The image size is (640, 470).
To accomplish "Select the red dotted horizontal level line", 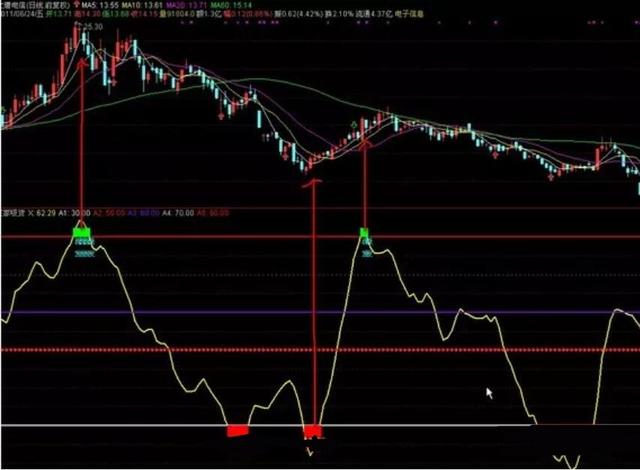I will 320,350.
